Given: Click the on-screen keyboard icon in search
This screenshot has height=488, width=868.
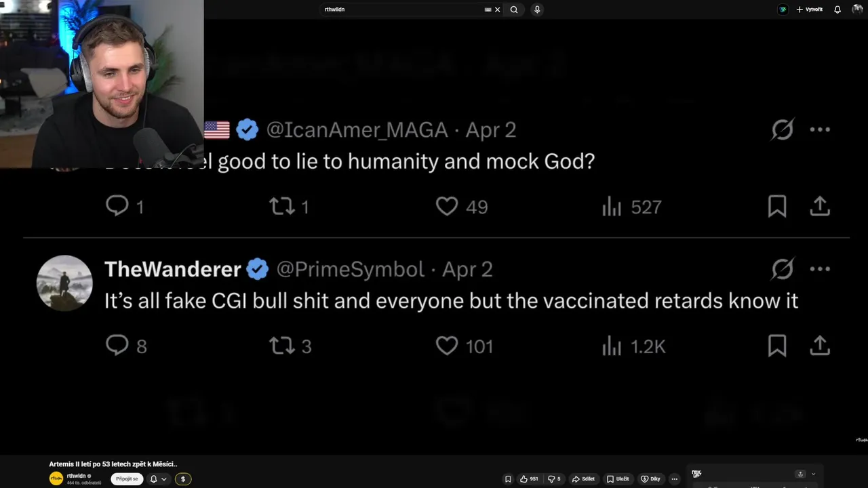Looking at the screenshot, I should (488, 9).
